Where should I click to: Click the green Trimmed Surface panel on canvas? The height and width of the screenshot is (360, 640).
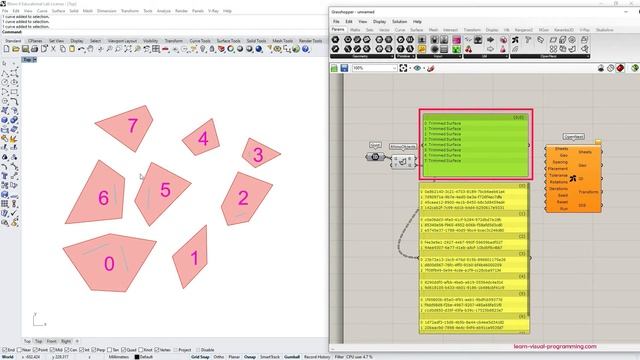pos(476,145)
